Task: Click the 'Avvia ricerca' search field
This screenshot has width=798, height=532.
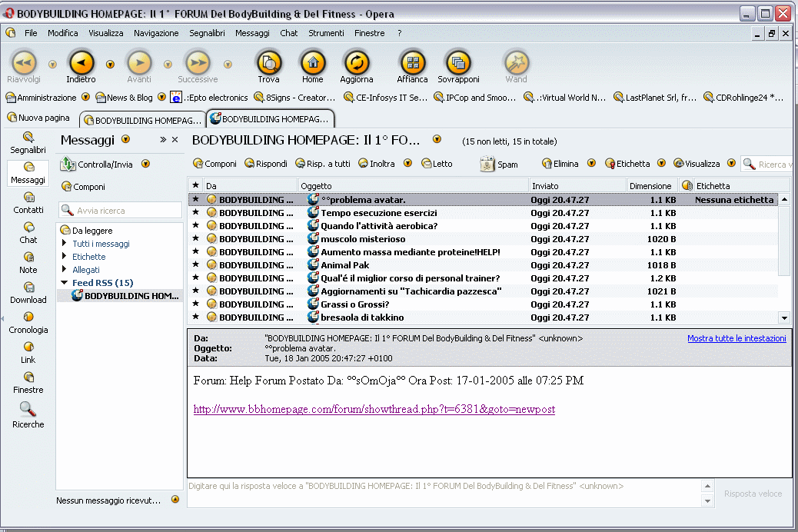Action: click(x=121, y=210)
